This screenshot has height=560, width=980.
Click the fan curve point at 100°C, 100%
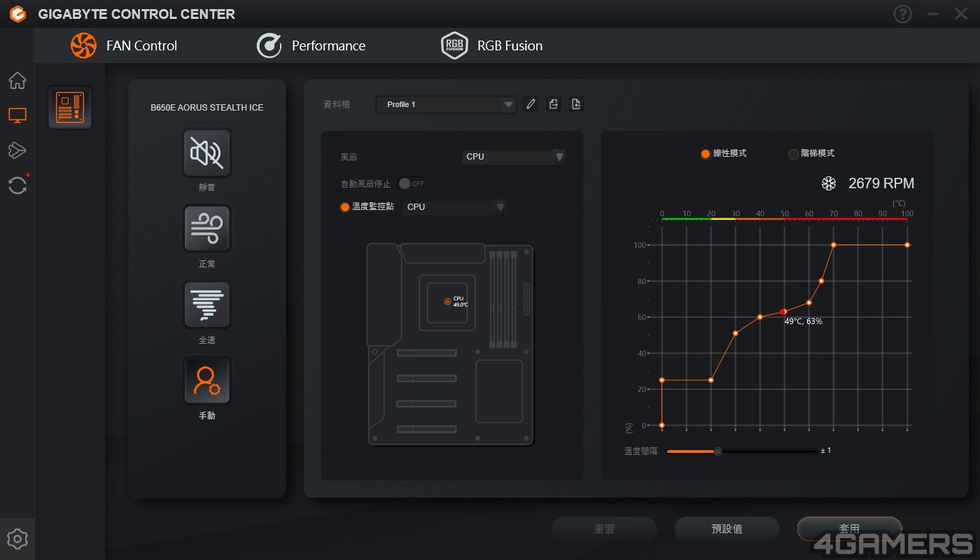tap(907, 245)
